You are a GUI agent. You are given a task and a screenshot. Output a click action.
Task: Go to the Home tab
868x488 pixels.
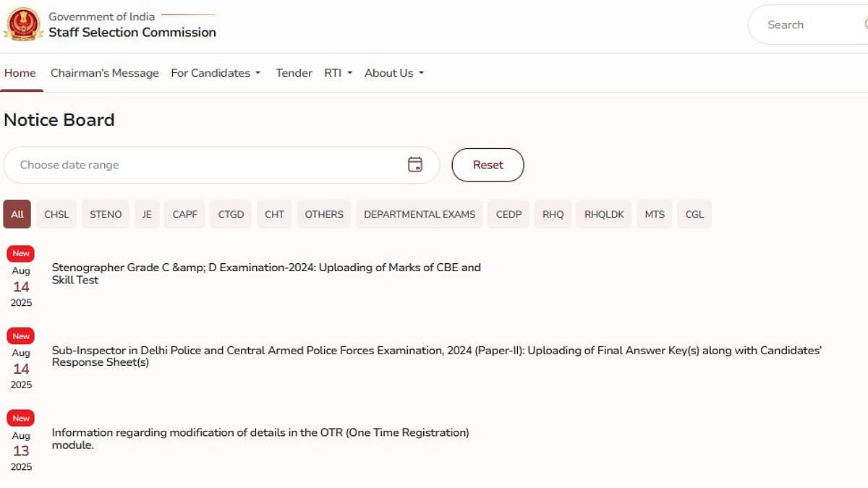(20, 73)
